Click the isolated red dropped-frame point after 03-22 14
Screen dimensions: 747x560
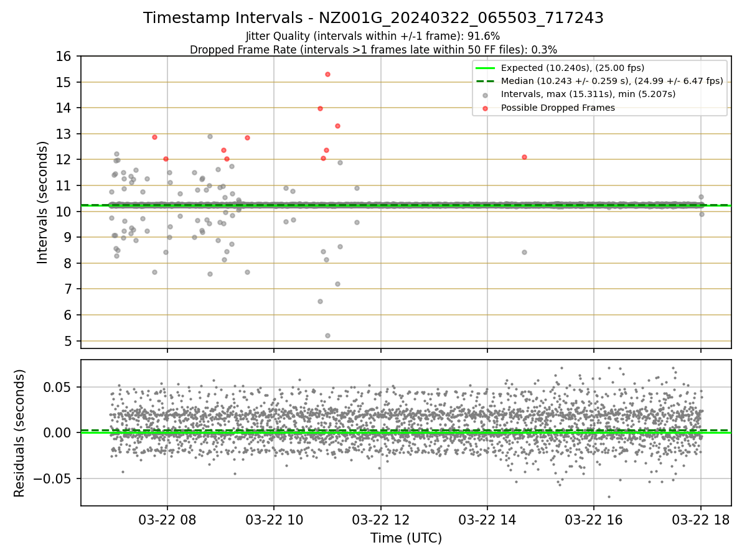pyautogui.click(x=524, y=157)
